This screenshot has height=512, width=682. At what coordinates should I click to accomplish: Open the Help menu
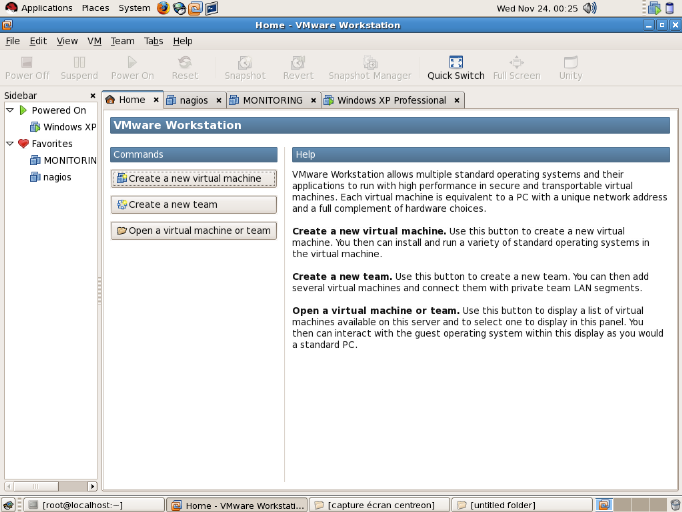click(182, 41)
